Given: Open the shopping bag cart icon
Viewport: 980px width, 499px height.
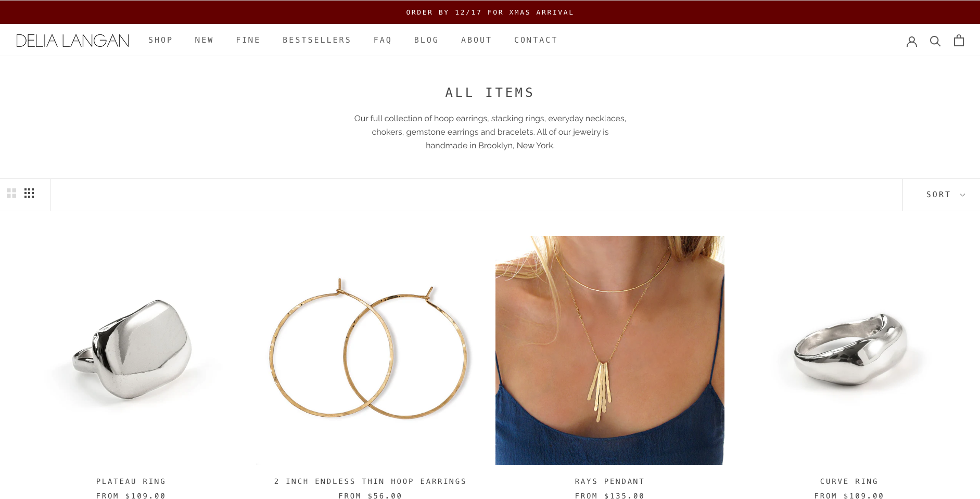Looking at the screenshot, I should pyautogui.click(x=959, y=41).
